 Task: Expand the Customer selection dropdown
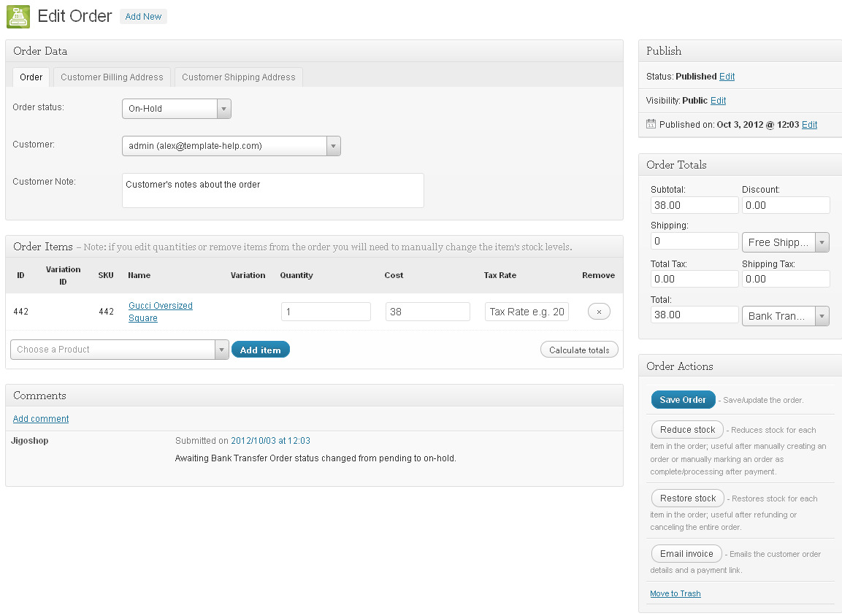point(231,146)
